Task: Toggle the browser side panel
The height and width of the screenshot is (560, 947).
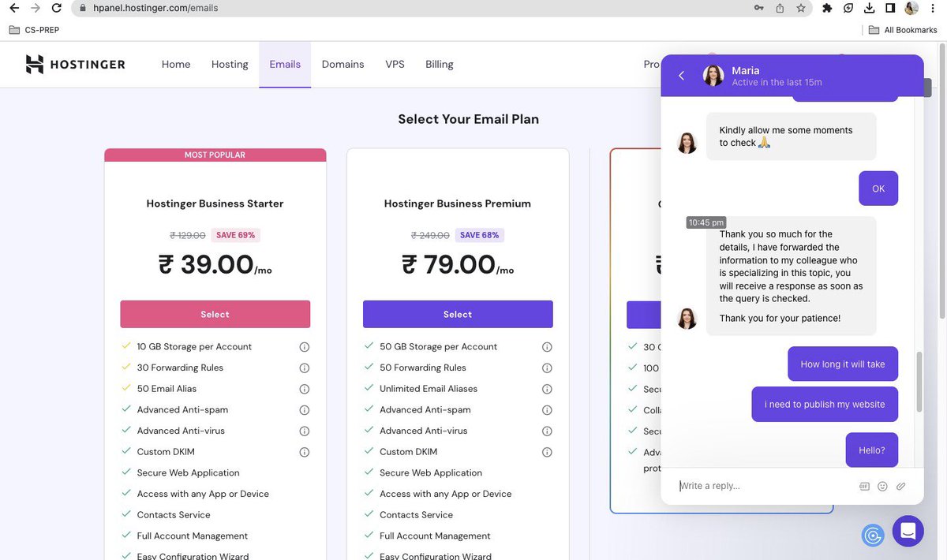Action: click(x=890, y=8)
